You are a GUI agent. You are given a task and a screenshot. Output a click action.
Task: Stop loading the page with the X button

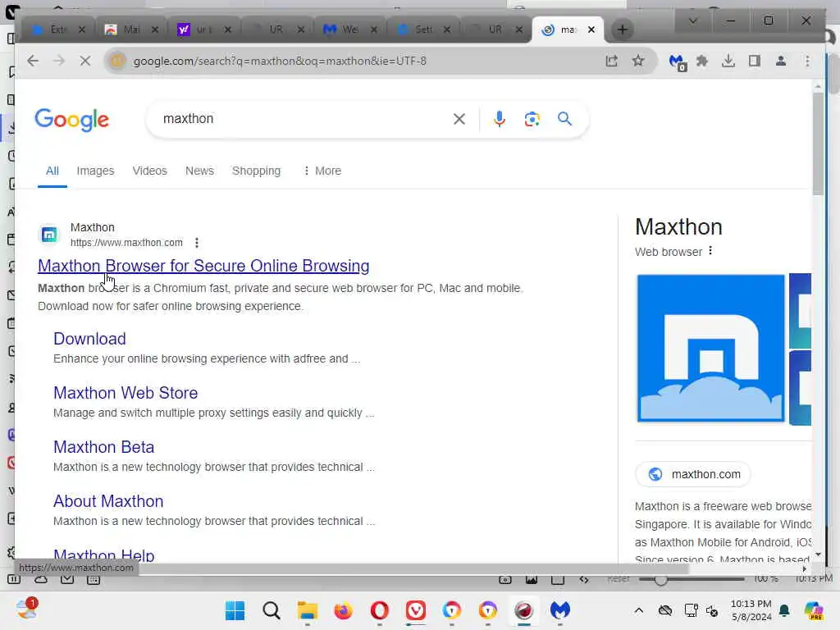click(x=85, y=61)
